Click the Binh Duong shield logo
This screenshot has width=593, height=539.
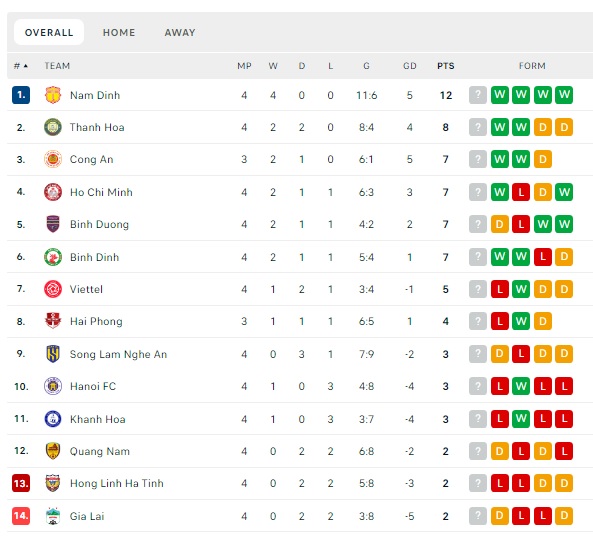click(x=53, y=224)
